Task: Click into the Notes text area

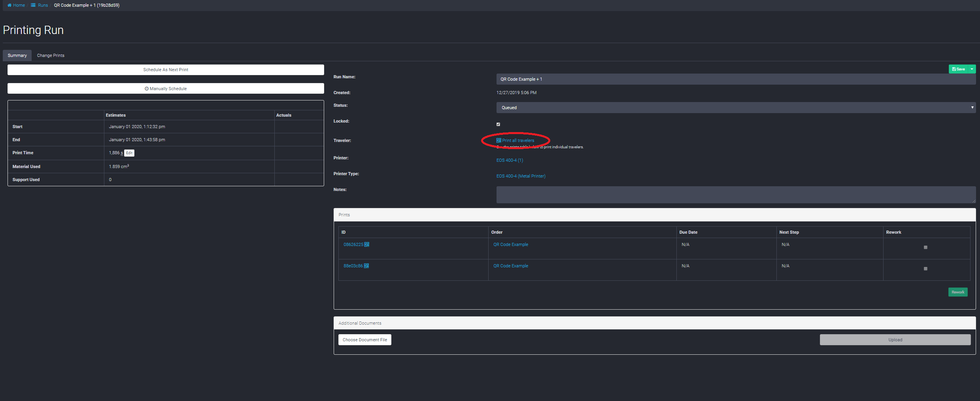Action: (x=735, y=195)
